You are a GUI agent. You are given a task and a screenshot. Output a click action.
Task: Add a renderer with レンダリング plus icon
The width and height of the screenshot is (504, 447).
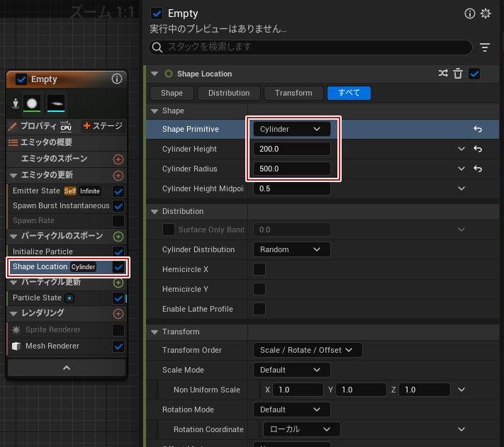point(118,313)
